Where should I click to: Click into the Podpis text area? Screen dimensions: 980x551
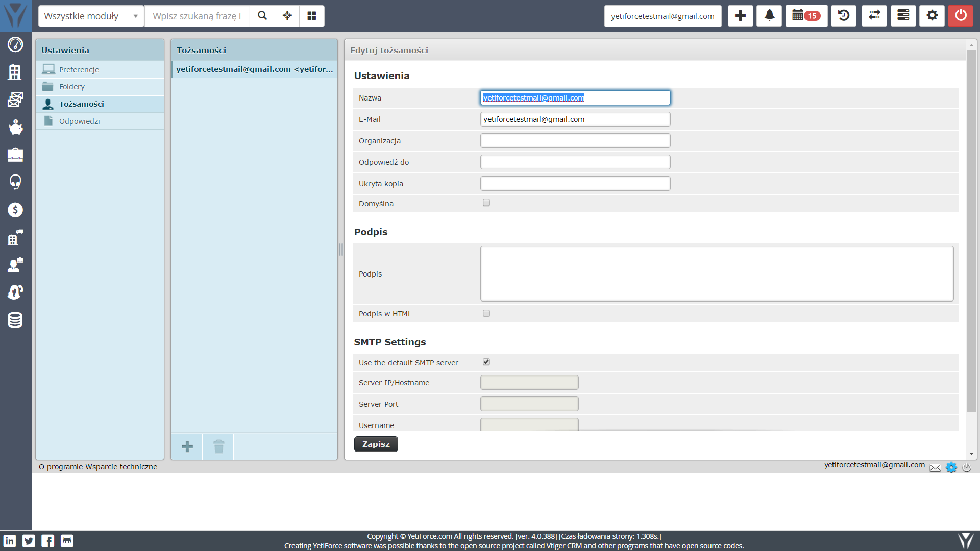tap(717, 274)
